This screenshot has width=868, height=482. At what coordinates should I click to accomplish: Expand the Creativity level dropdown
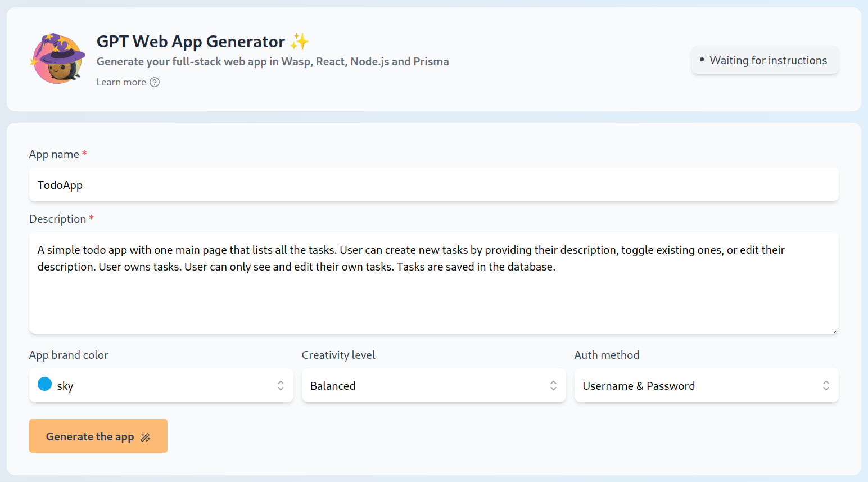tap(433, 386)
